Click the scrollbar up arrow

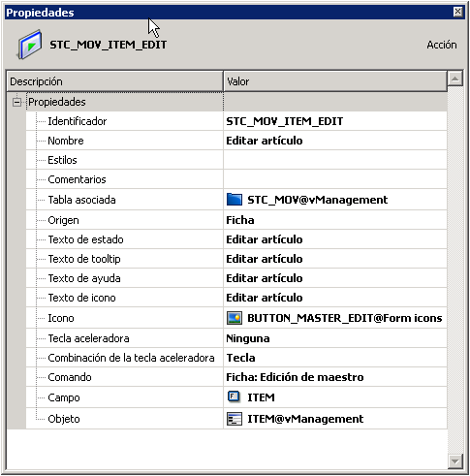pyautogui.click(x=454, y=79)
